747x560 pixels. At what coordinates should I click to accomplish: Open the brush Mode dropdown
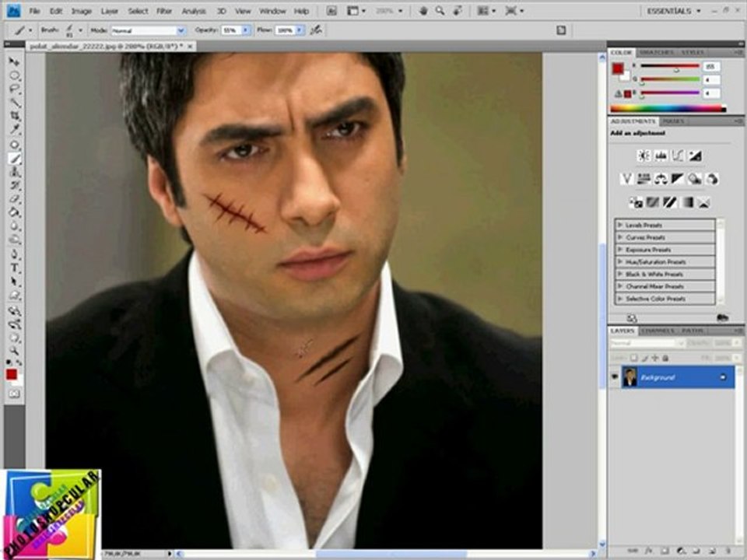[x=148, y=30]
